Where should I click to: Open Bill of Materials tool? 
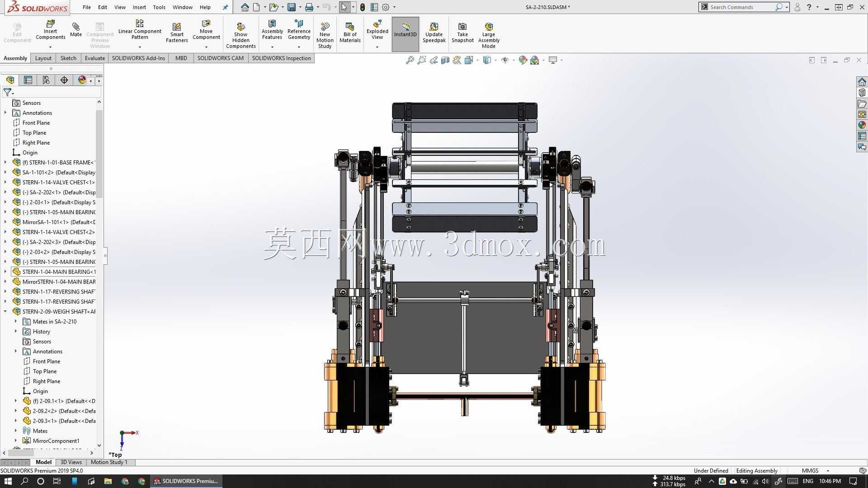(350, 33)
